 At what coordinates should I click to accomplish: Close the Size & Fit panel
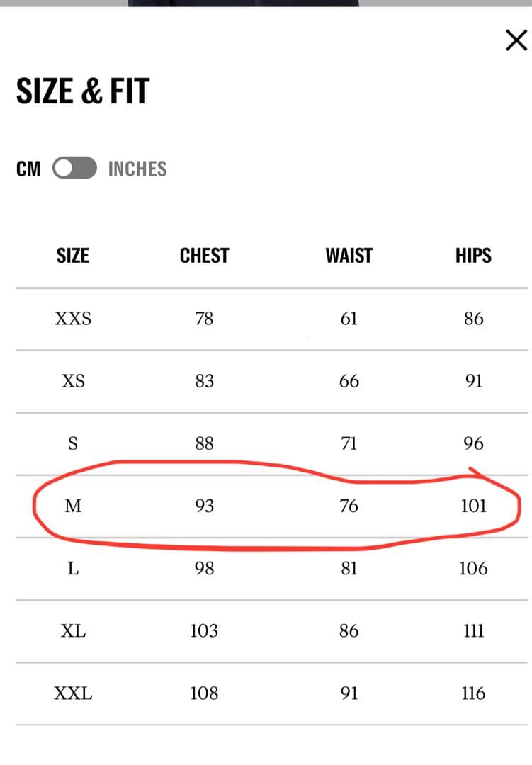pyautogui.click(x=516, y=40)
